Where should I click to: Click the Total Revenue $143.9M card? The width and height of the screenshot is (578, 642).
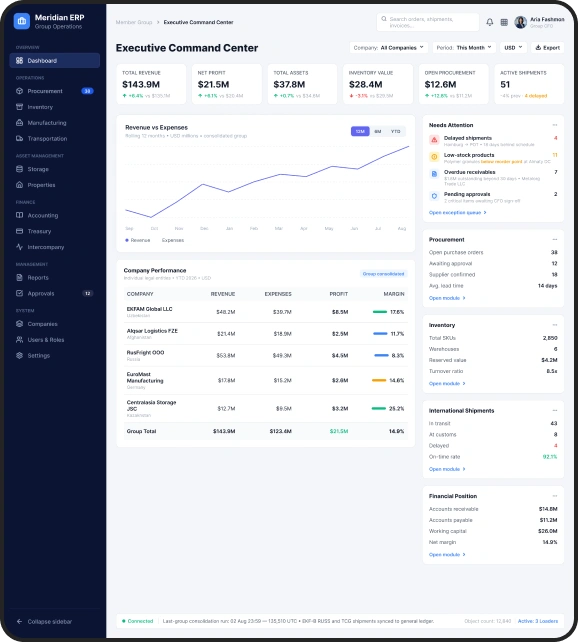click(151, 84)
